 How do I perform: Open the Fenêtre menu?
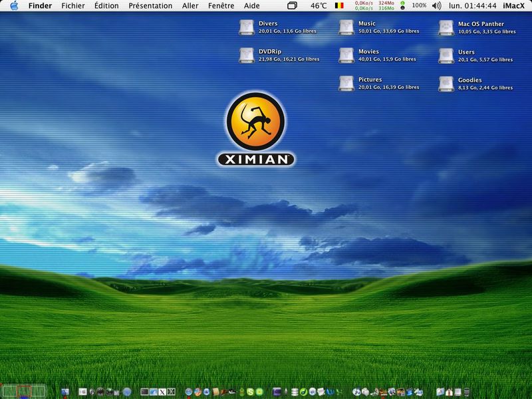(x=221, y=6)
